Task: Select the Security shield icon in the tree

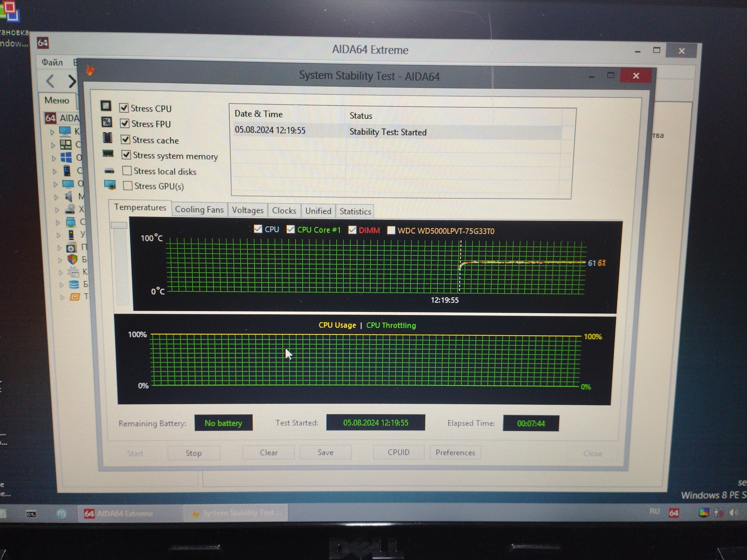Action: click(x=72, y=259)
